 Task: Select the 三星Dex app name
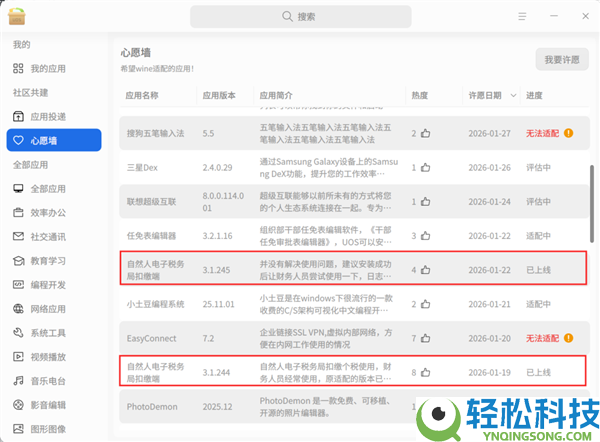click(142, 168)
